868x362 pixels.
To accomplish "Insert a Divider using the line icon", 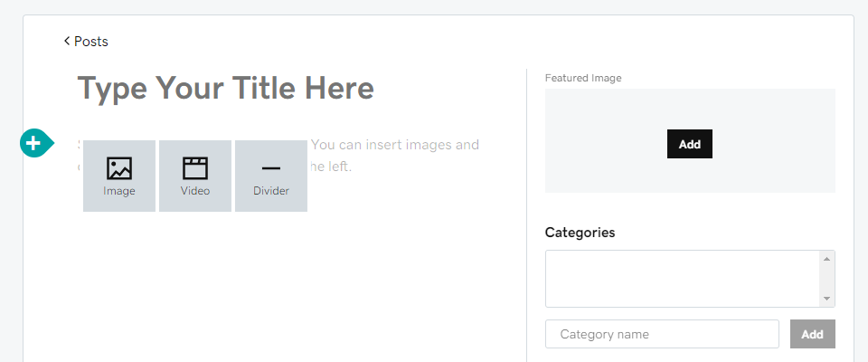I will pyautogui.click(x=271, y=168).
